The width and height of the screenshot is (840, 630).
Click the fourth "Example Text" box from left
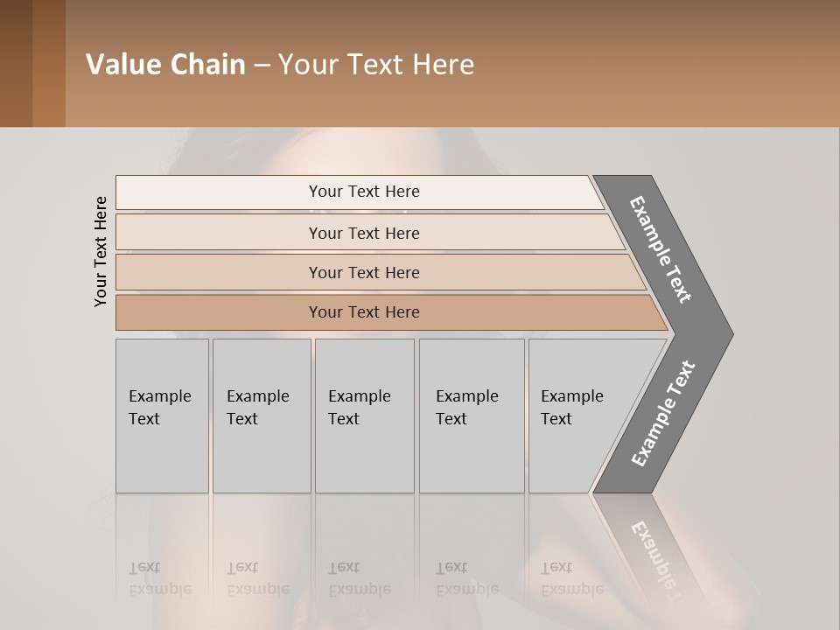(471, 416)
